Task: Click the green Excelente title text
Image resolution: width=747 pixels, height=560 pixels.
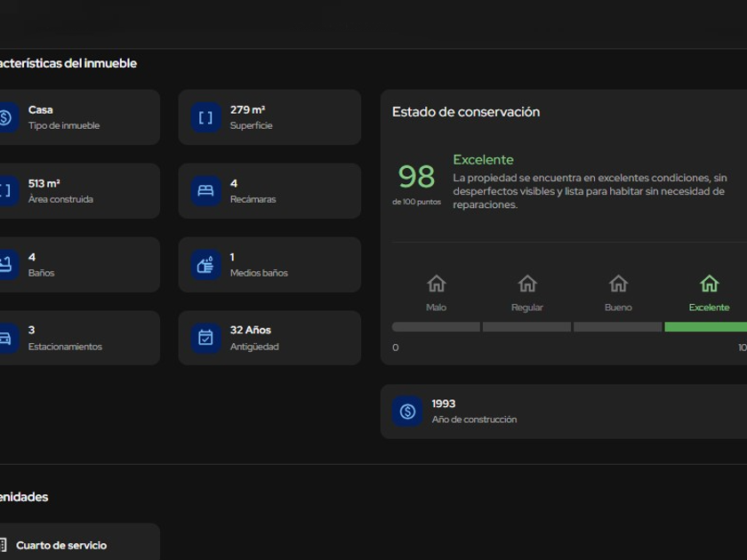Action: point(483,160)
